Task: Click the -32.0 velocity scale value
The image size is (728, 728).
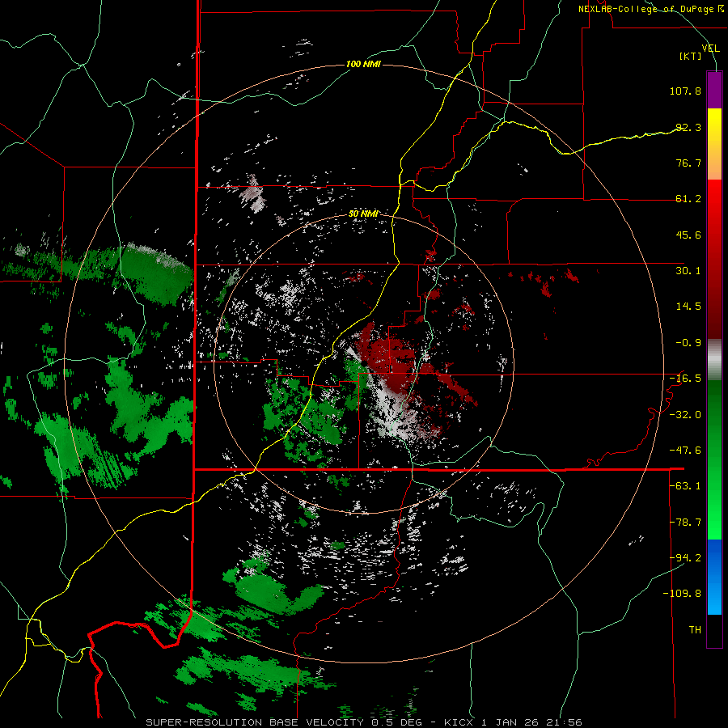Action: click(685, 415)
